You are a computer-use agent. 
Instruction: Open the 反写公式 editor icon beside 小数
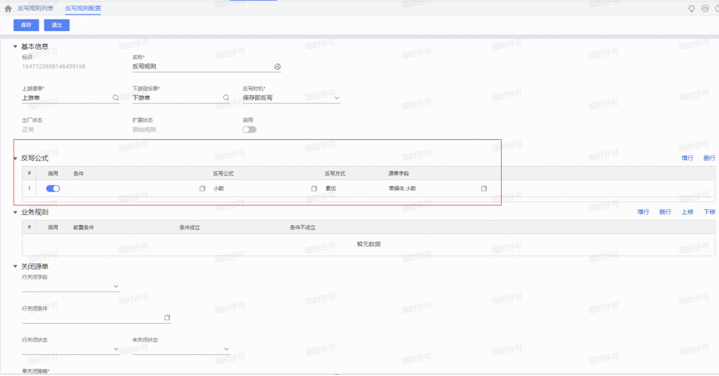coord(314,188)
